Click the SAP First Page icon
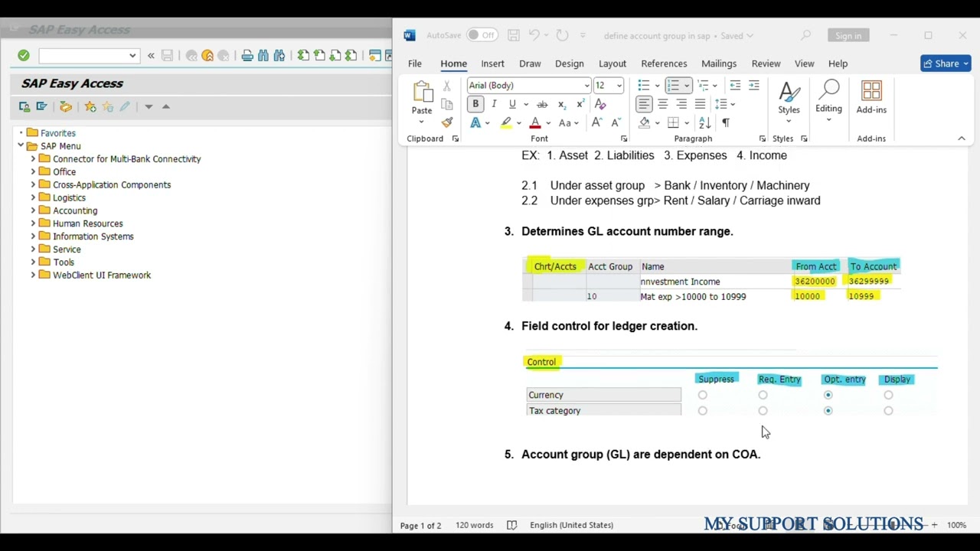Screen dimensions: 980x551 [x=303, y=56]
